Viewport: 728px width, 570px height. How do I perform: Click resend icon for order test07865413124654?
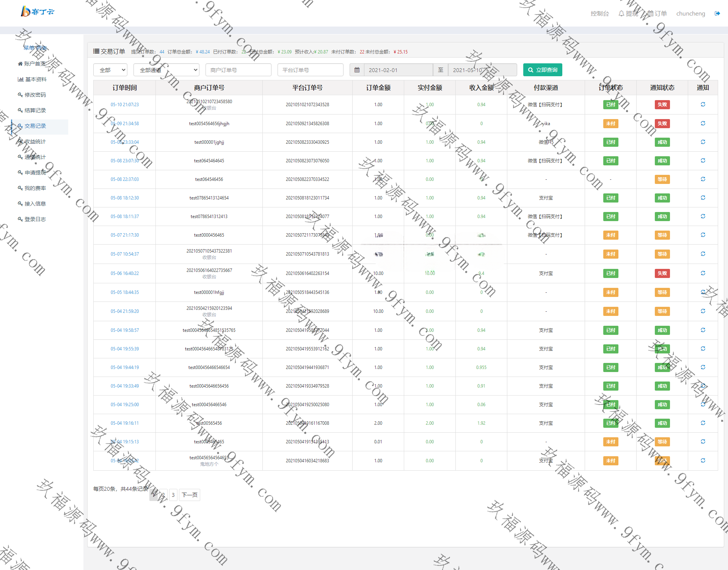703,198
